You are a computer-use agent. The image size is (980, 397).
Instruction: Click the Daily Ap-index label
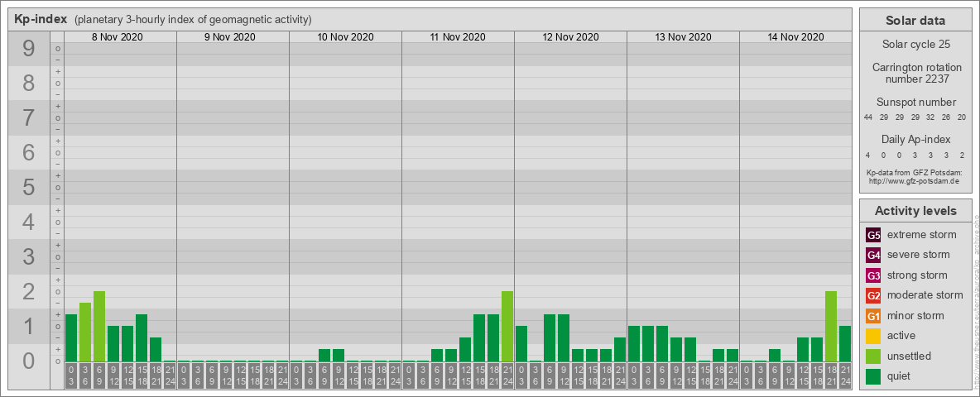pyautogui.click(x=915, y=139)
